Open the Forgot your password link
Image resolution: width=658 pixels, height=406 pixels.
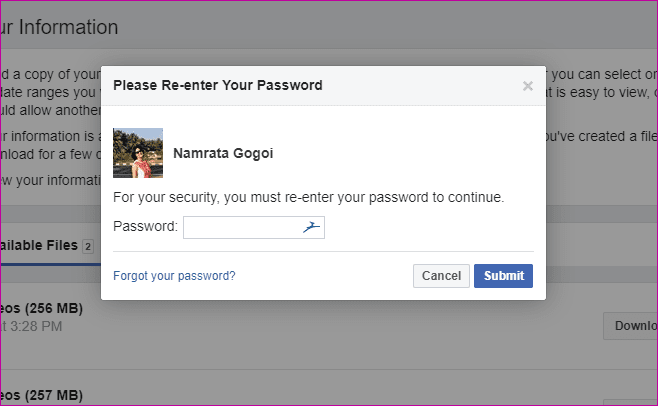(x=174, y=276)
